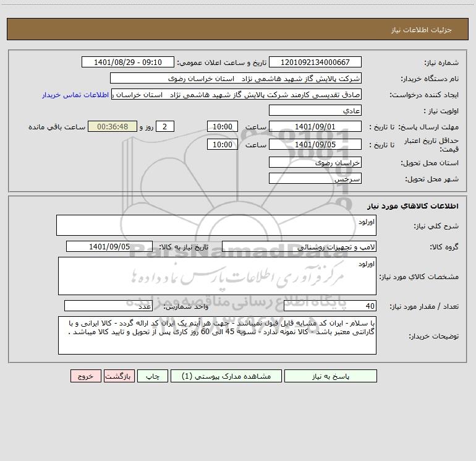Click the announcement date field 1401/08/29 - 09:10
The image size is (476, 461).
point(128,62)
